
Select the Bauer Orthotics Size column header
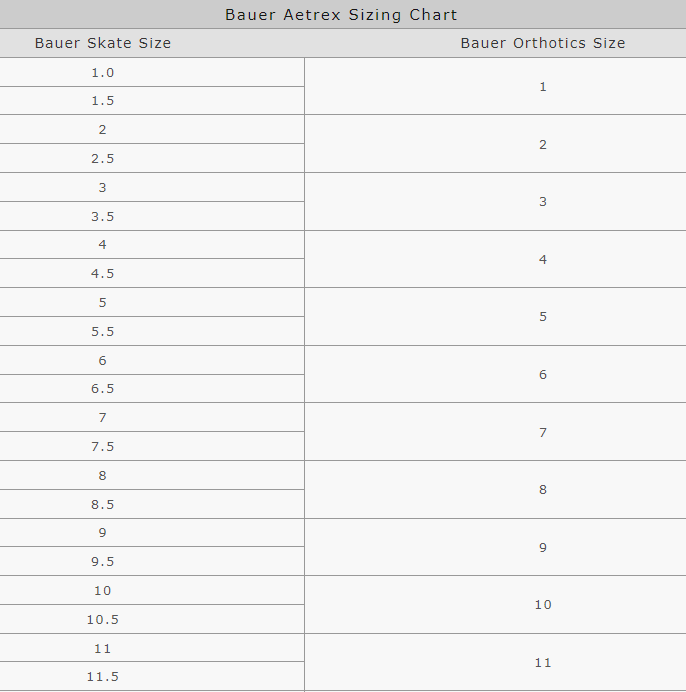coord(542,43)
